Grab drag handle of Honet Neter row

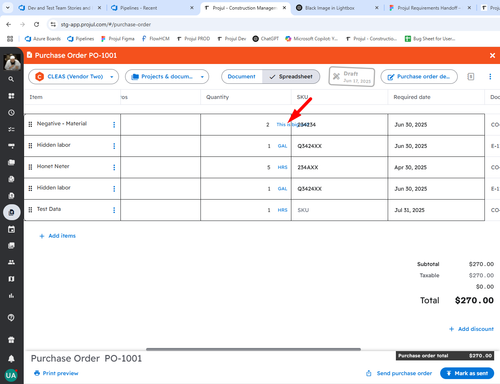point(30,167)
